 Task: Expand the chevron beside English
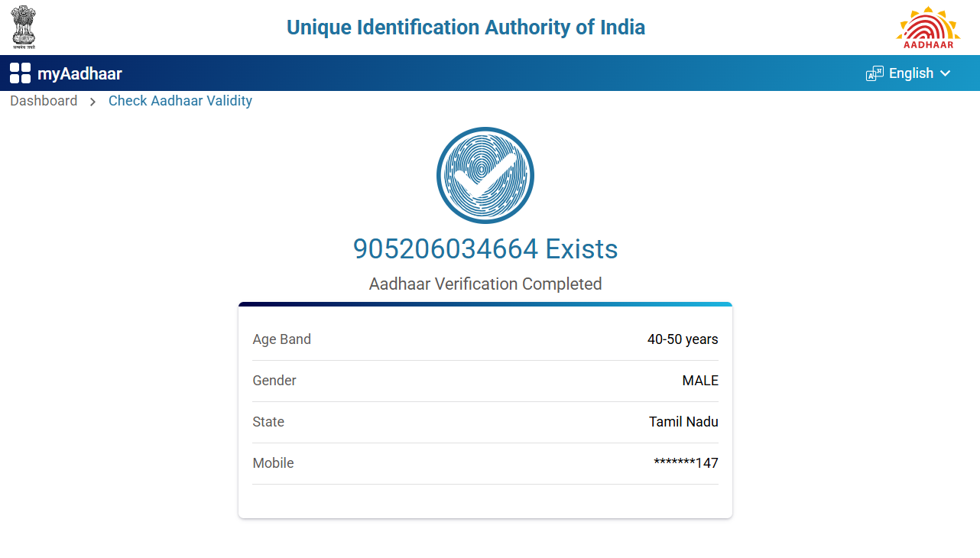pos(946,73)
